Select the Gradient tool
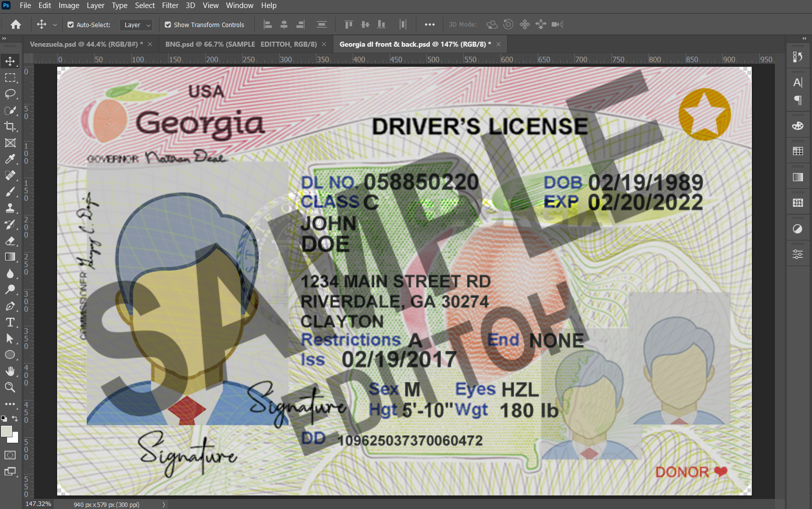The width and height of the screenshot is (812, 509). (x=10, y=257)
